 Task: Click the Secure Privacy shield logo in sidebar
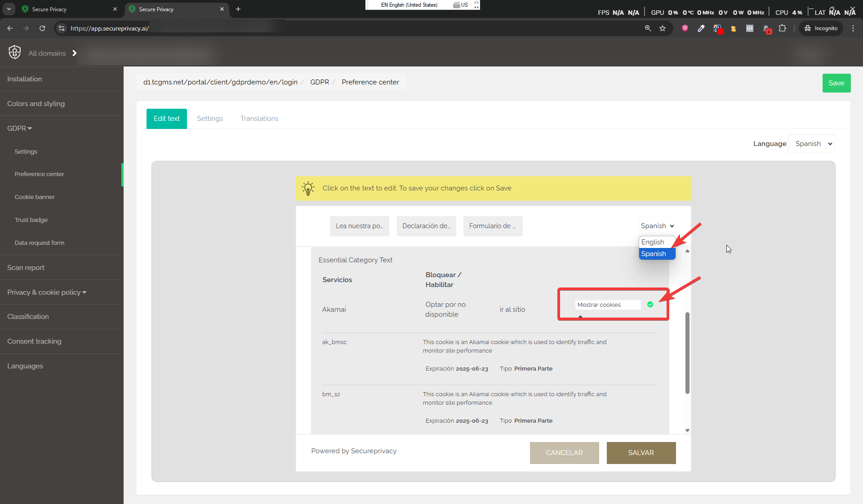coord(15,52)
